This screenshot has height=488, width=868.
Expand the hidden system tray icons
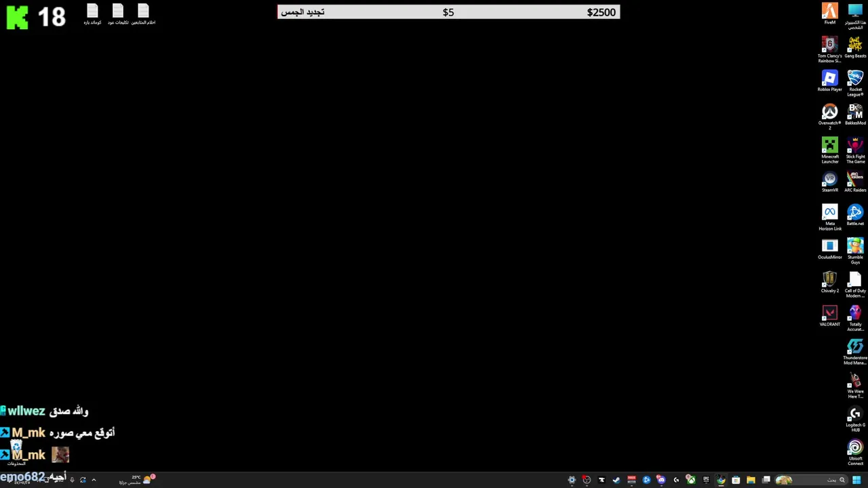(94, 480)
